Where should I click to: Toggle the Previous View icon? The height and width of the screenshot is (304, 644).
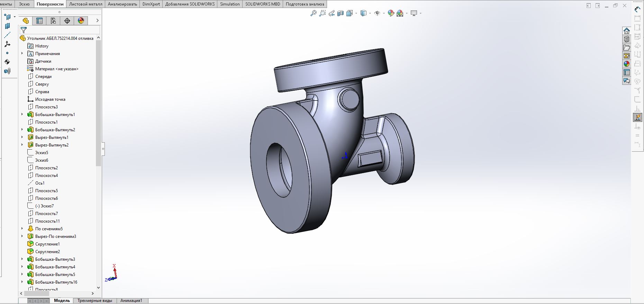(x=332, y=13)
